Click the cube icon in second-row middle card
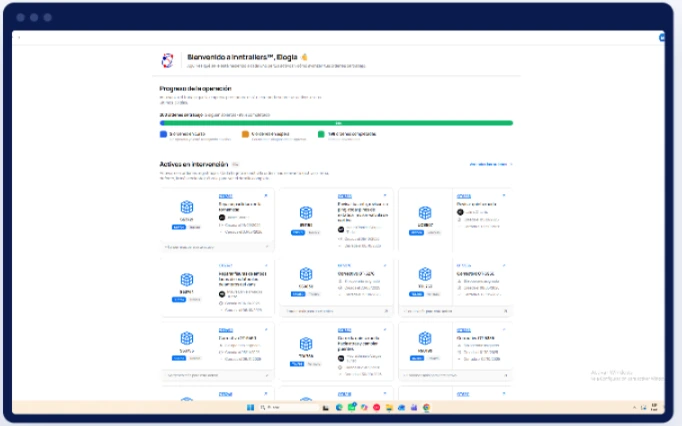The width and height of the screenshot is (682, 426). (306, 274)
